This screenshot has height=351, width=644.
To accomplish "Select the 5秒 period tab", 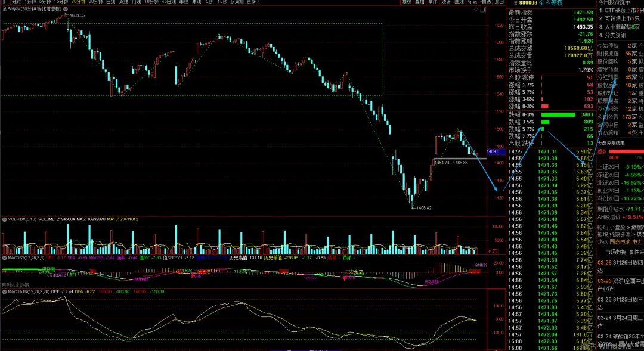I will tap(209, 2).
